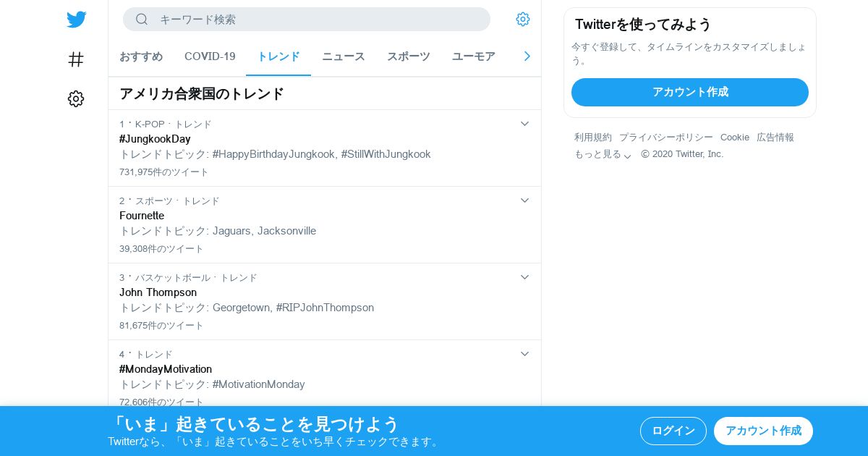Click アカウント作成 button in bottom banner
The height and width of the screenshot is (456, 868).
[763, 431]
